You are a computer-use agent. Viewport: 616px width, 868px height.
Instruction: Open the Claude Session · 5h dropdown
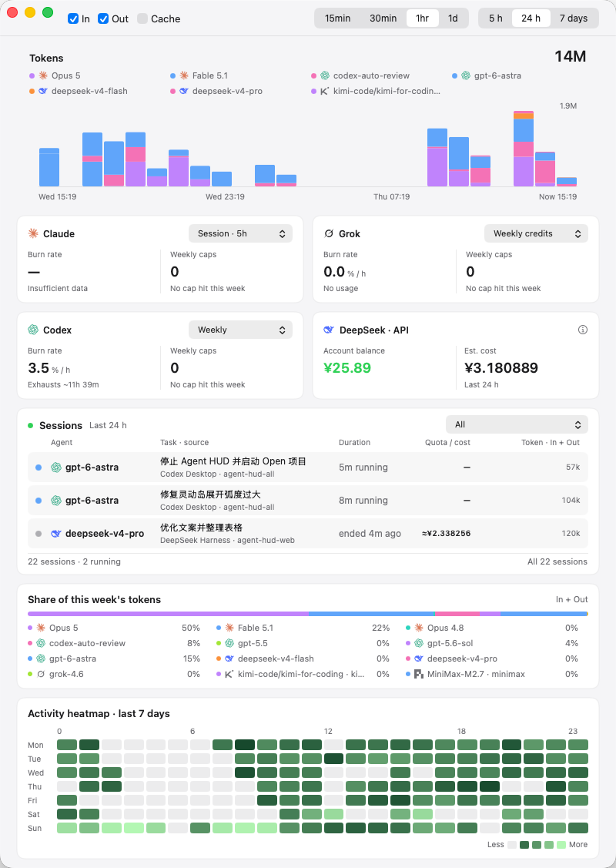click(x=240, y=233)
